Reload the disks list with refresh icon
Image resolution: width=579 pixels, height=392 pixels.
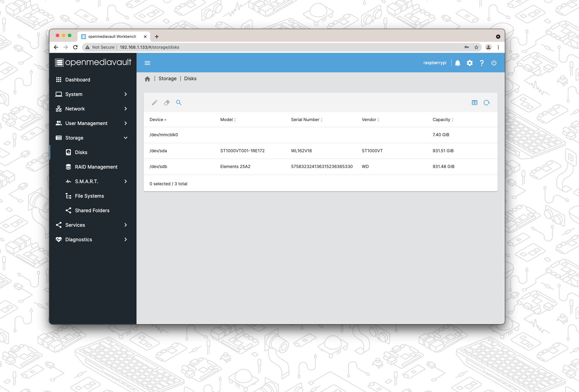coord(486,103)
